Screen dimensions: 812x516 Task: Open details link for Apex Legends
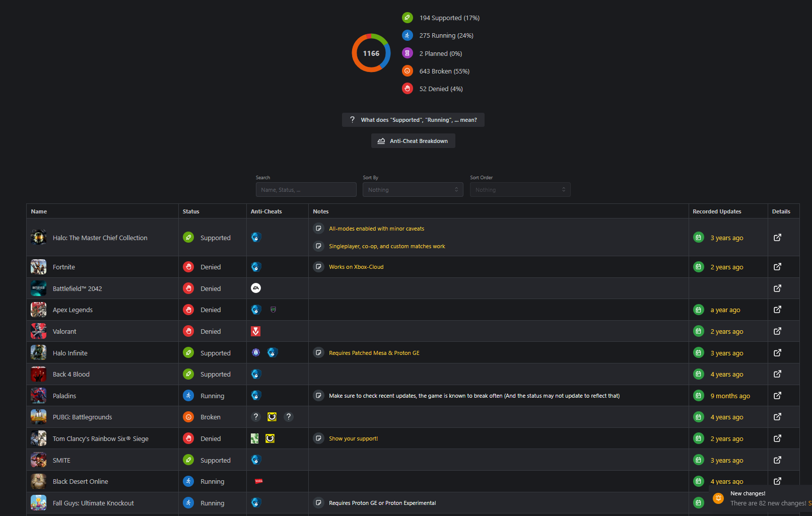[777, 310]
